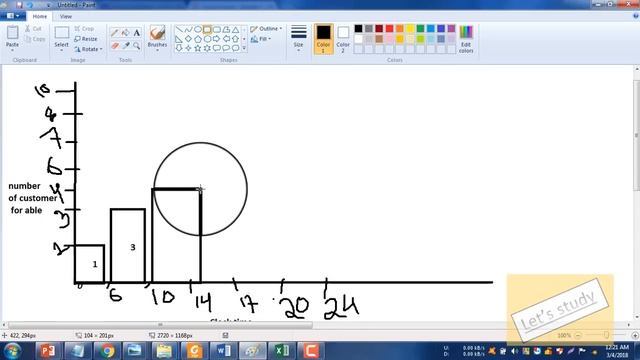The width and height of the screenshot is (640, 360).
Task: Click the Resize button
Action: click(86, 39)
